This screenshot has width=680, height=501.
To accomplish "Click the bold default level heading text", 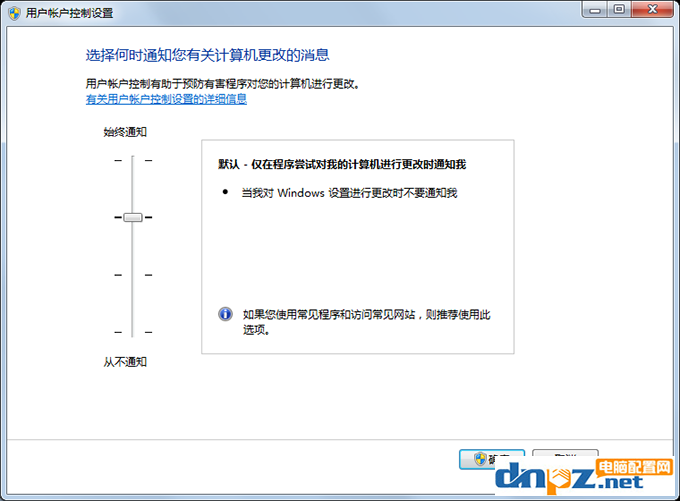I will (x=342, y=164).
